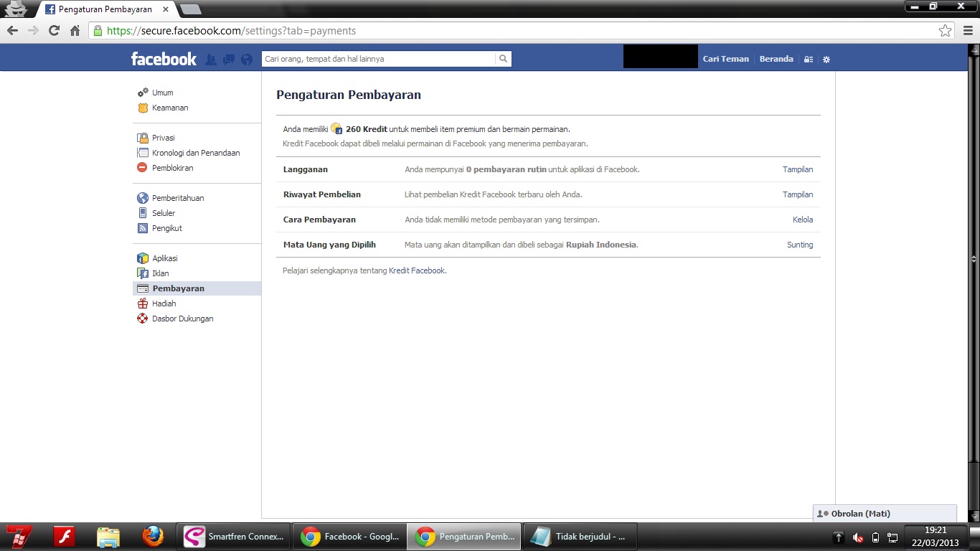
Task: Open Firefox from the taskbar
Action: tap(152, 537)
